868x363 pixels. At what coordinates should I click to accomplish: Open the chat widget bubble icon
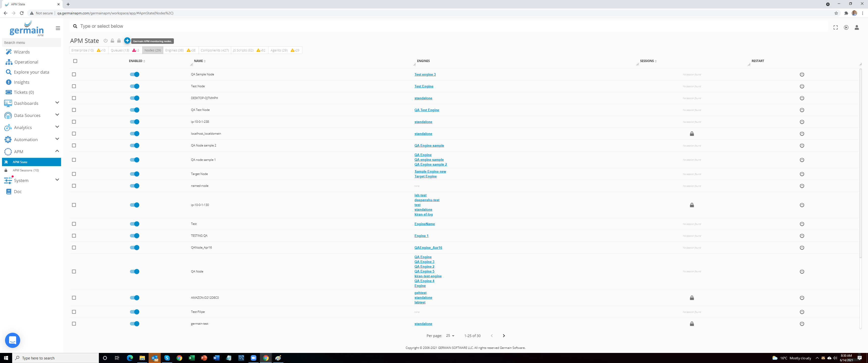click(x=12, y=340)
